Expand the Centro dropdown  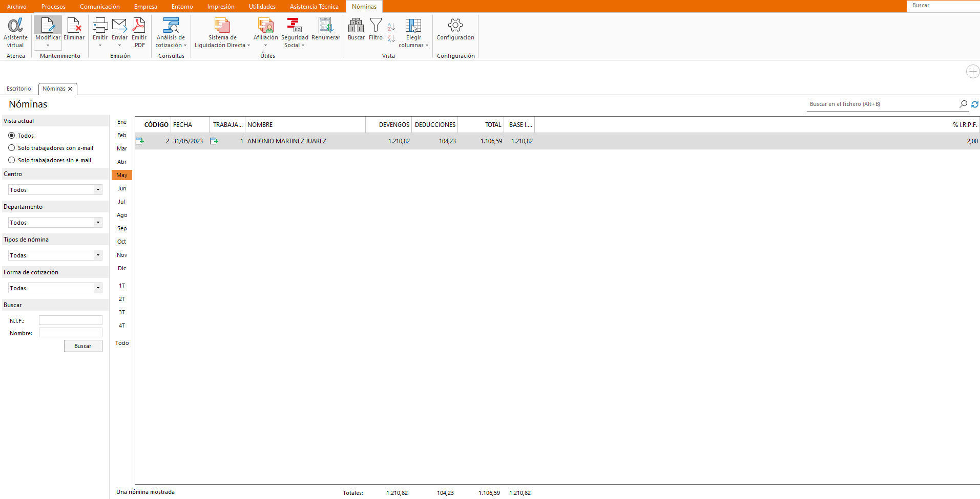coord(98,190)
